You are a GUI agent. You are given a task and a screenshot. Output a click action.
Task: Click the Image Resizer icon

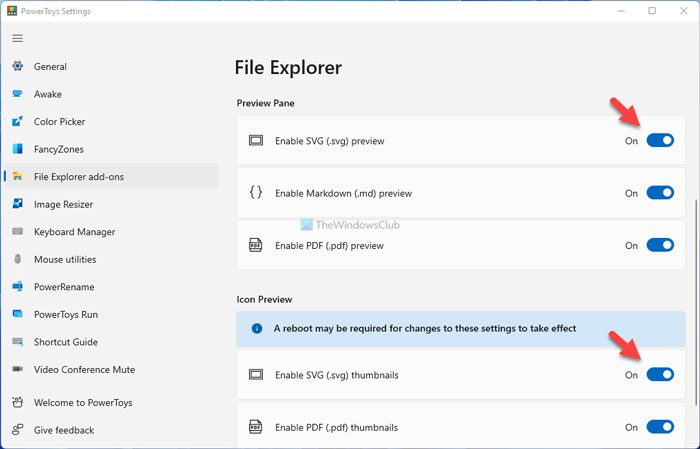17,204
